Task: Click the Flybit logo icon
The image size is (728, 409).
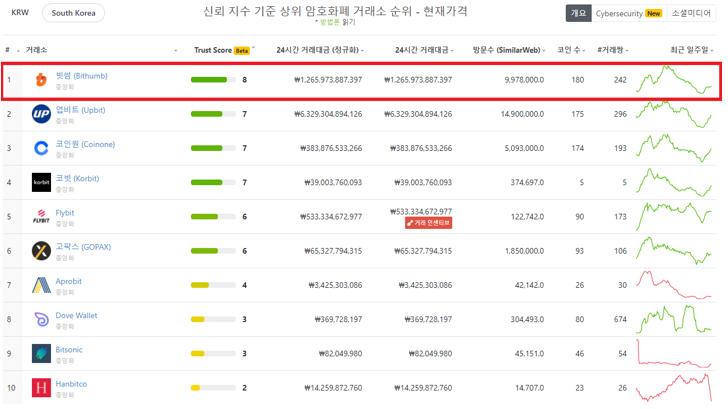Action: (41, 216)
